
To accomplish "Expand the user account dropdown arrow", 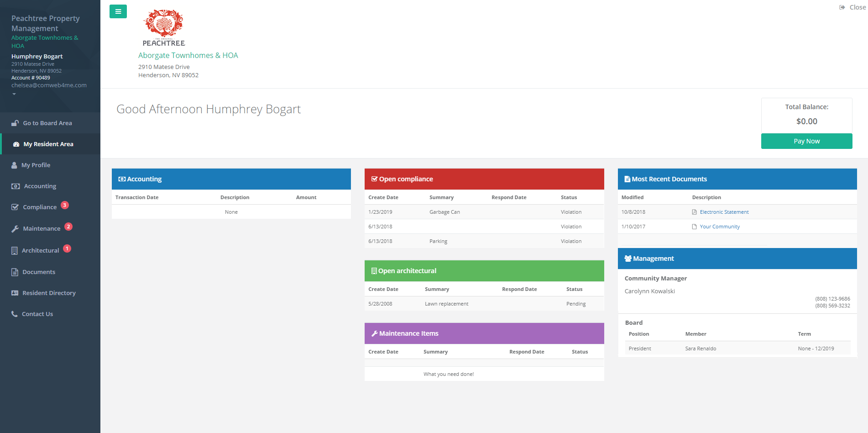I will point(14,94).
